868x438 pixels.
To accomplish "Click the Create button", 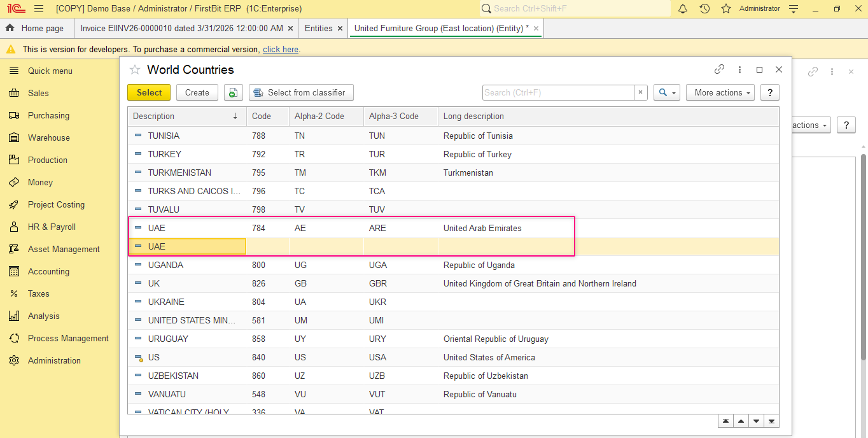I will (x=197, y=92).
